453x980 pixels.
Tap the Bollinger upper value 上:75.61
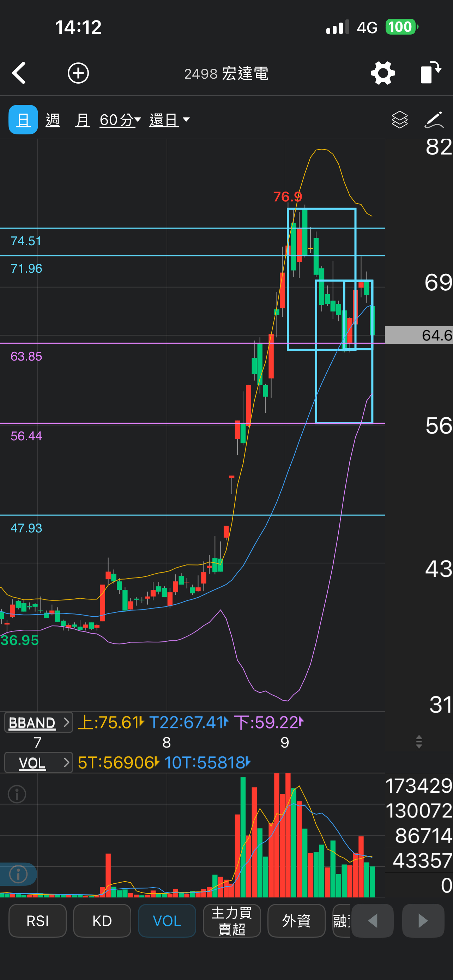pos(111,722)
